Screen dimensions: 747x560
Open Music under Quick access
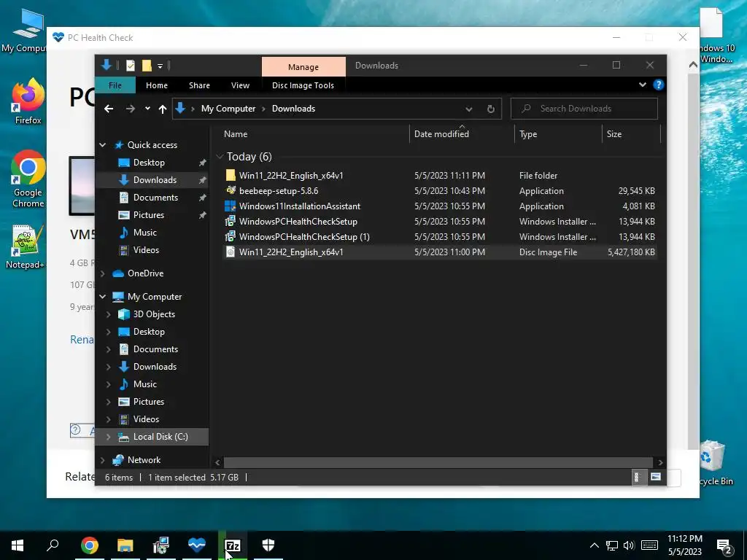(x=145, y=233)
